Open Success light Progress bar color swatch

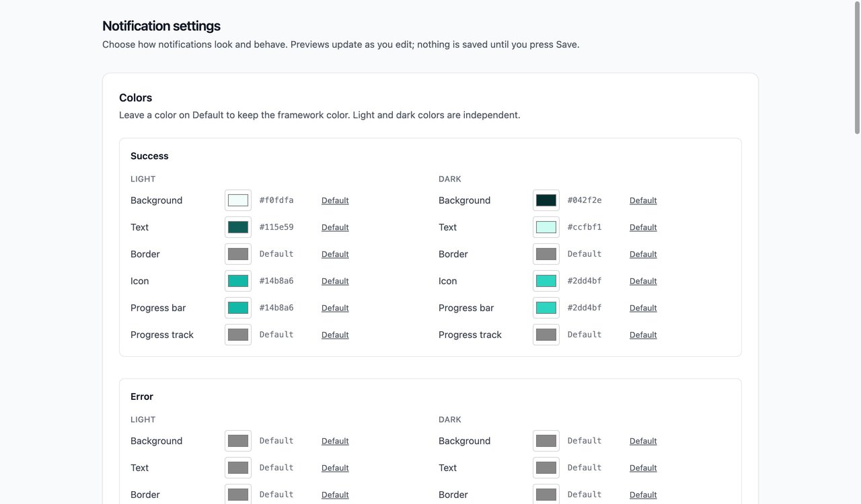tap(238, 308)
